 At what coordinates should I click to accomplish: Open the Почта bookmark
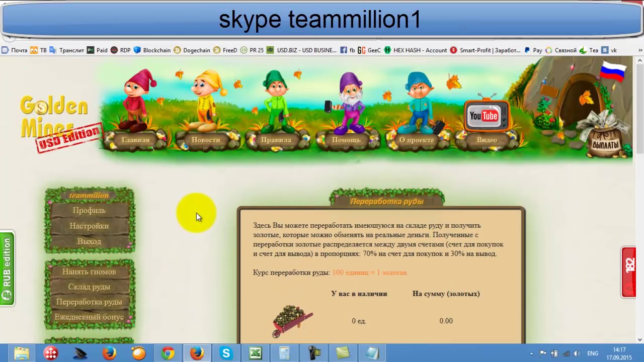tap(14, 50)
